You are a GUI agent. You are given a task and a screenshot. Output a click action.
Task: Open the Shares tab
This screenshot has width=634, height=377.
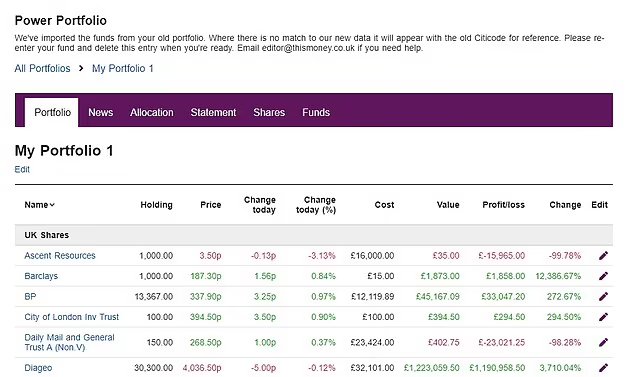click(x=269, y=112)
